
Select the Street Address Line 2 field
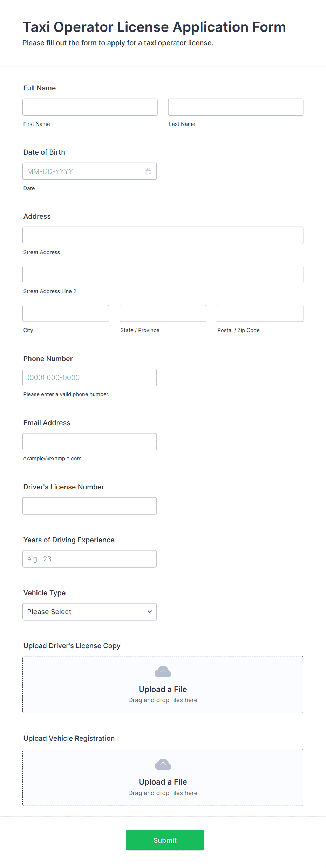tap(163, 274)
